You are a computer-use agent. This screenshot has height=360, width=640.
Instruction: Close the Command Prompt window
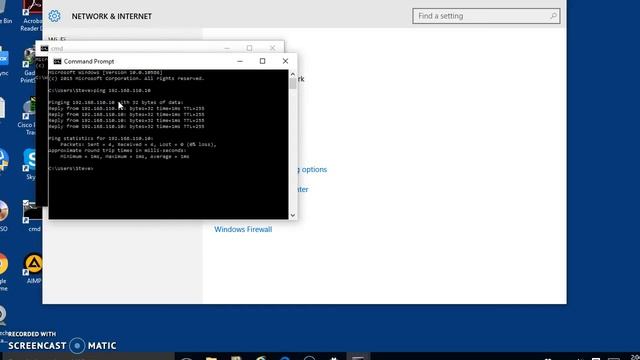[285, 61]
